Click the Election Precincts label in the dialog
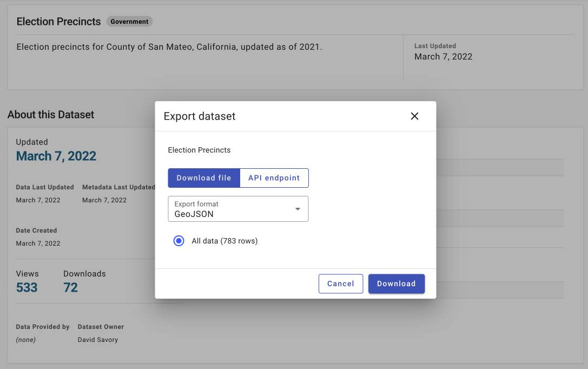The image size is (588, 369). pos(199,150)
